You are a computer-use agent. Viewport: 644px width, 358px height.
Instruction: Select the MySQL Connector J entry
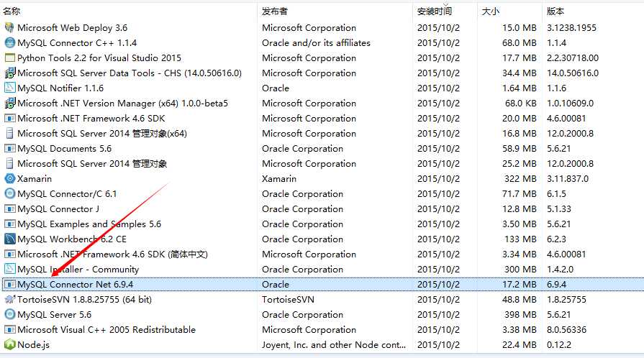tap(58, 209)
